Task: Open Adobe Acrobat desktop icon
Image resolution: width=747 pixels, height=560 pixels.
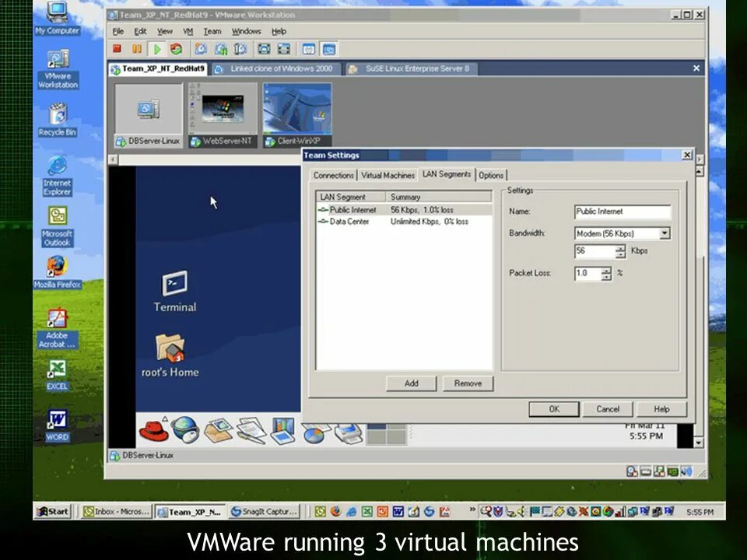Action: (x=57, y=328)
